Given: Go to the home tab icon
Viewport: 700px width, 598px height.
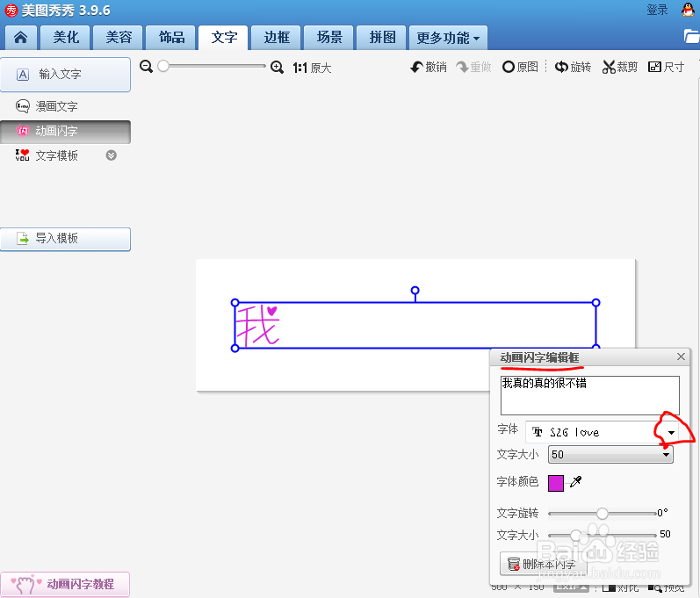Looking at the screenshot, I should [x=20, y=38].
